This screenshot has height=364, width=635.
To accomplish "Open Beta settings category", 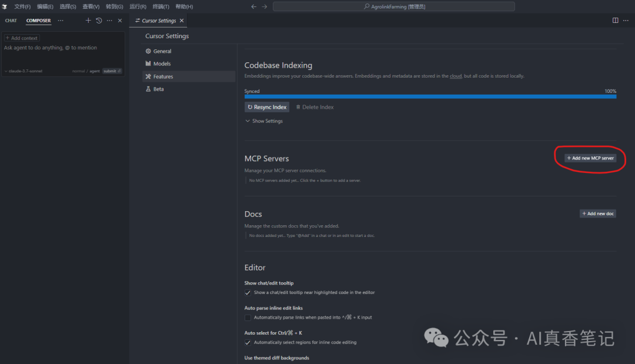I will click(189, 89).
